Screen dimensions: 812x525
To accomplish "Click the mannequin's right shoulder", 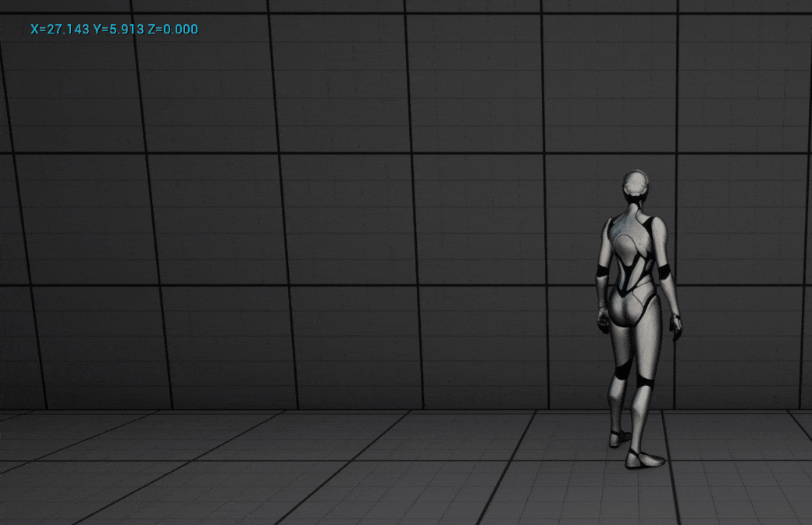I will point(656,227).
